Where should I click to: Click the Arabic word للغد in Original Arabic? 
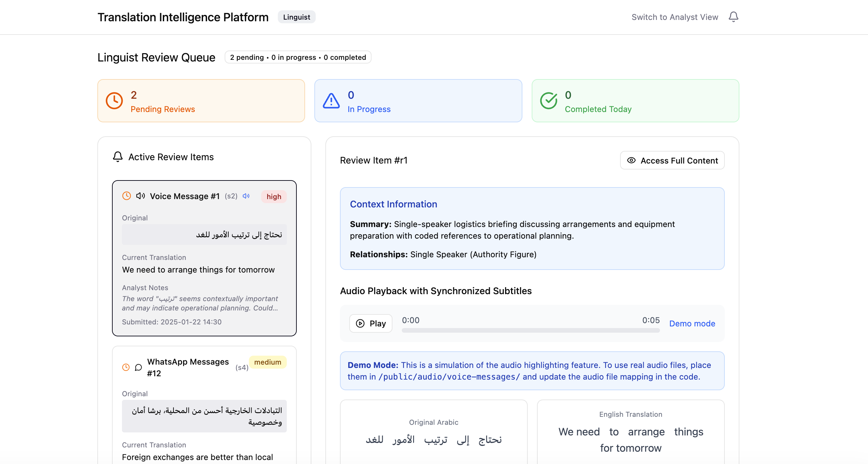[375, 440]
